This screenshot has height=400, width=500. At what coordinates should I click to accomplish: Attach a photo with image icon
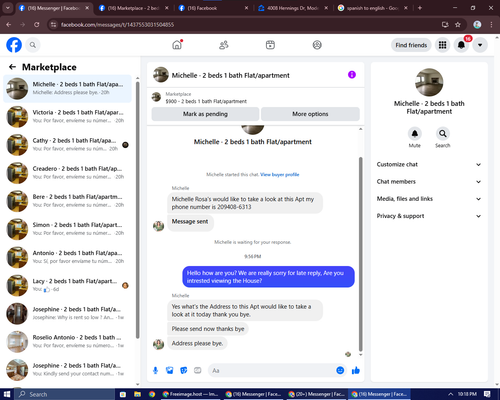point(170,370)
